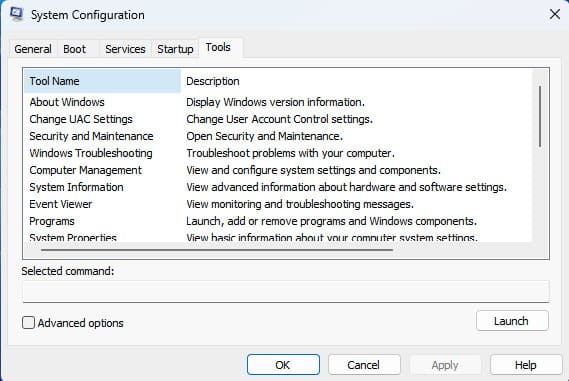This screenshot has width=569, height=381.
Task: Click 'Change User Account Control settings.' description
Action: 279,119
